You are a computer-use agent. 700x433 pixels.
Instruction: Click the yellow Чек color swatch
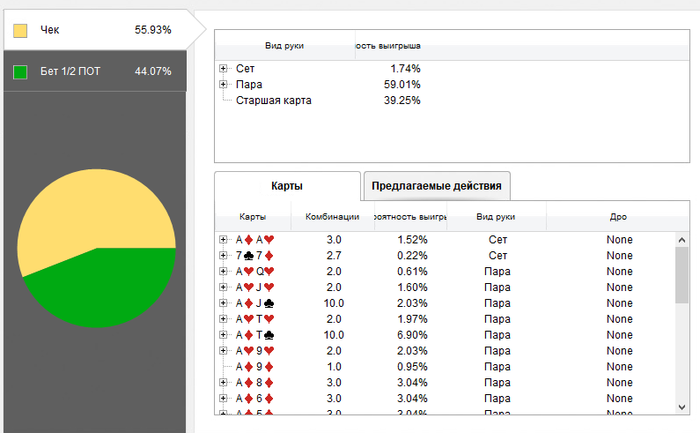coord(20,31)
